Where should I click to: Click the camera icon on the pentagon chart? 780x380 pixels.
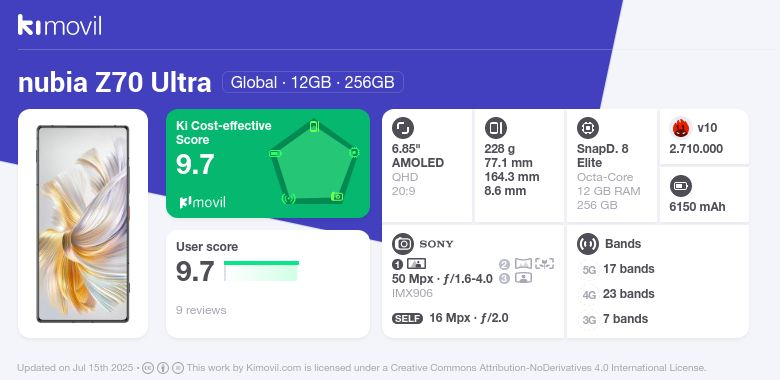click(337, 197)
